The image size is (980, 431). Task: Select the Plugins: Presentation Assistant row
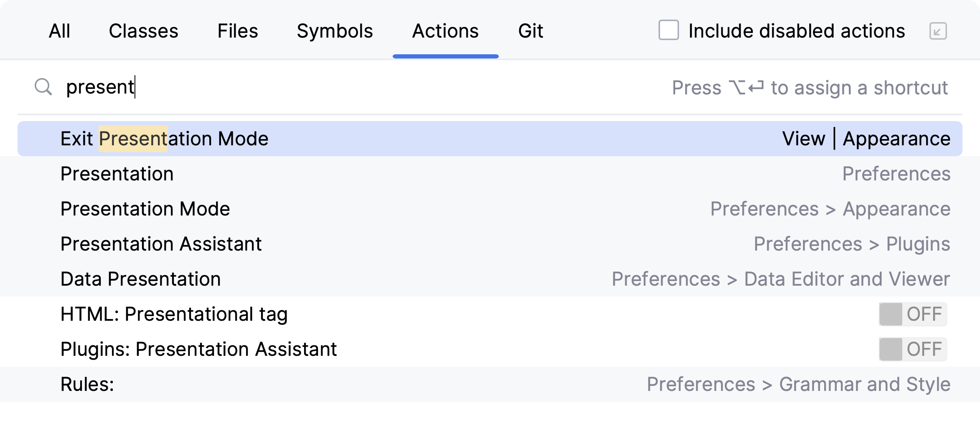click(x=198, y=349)
